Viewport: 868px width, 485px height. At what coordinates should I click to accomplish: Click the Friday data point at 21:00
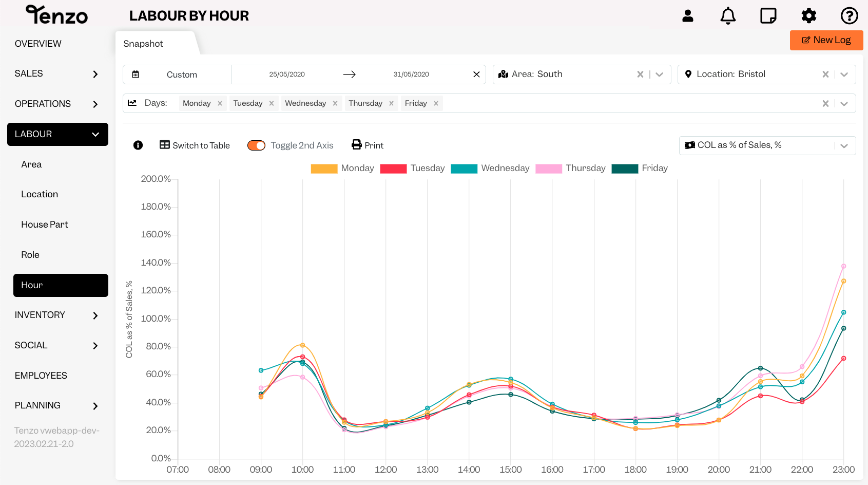760,368
